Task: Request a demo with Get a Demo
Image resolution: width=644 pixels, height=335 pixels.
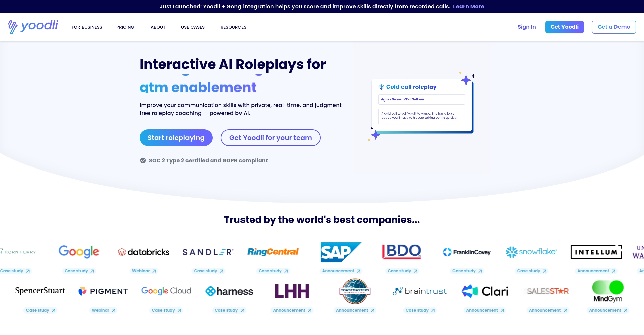Action: tap(613, 27)
